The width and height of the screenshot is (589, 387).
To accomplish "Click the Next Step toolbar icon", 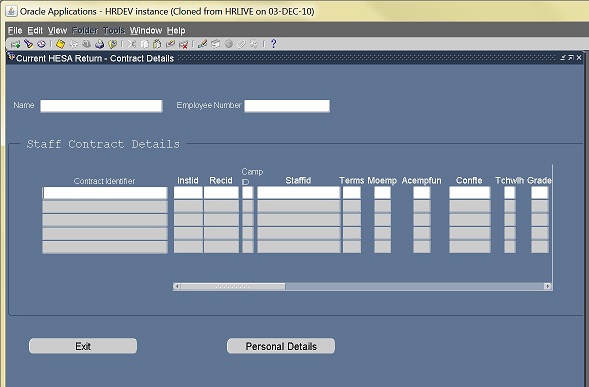I will (x=74, y=44).
